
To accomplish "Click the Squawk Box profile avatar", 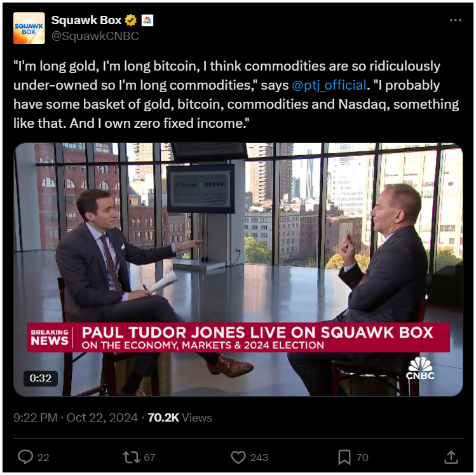I will click(29, 28).
